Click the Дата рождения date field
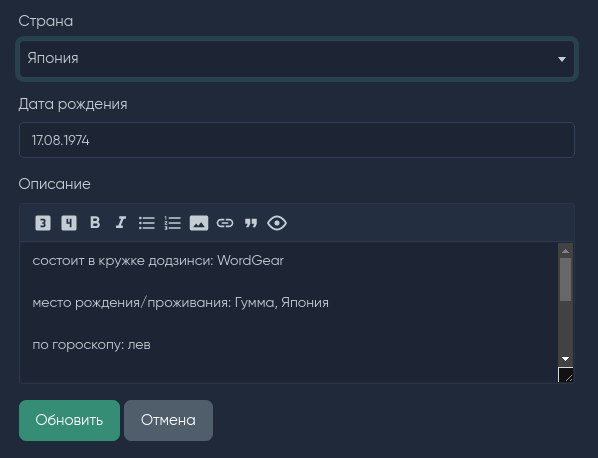The image size is (598, 458). click(x=297, y=140)
